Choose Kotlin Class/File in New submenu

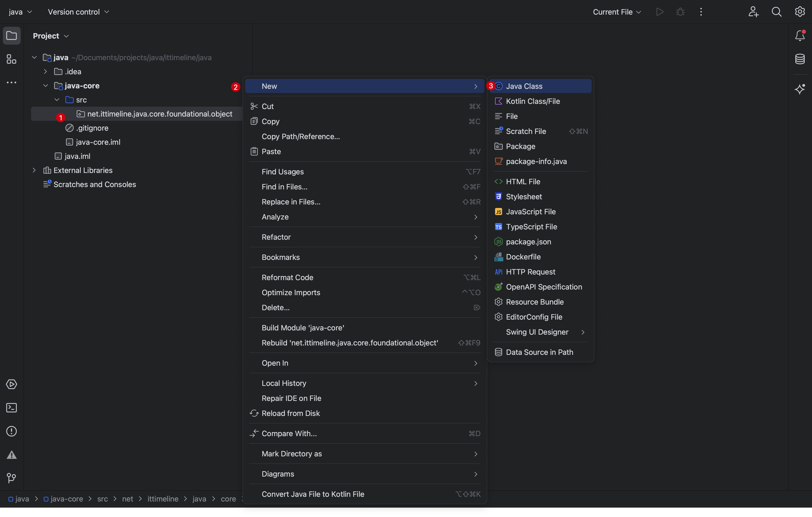pyautogui.click(x=541, y=101)
